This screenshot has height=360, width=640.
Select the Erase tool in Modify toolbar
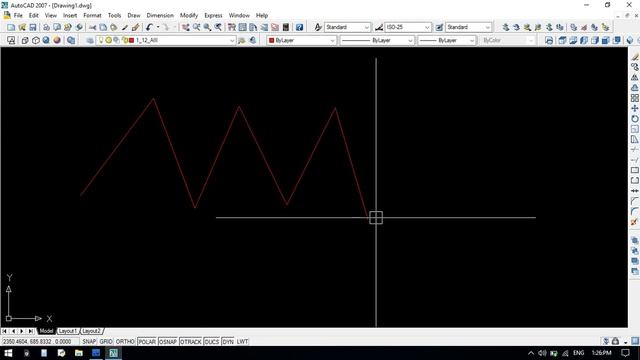tap(635, 57)
